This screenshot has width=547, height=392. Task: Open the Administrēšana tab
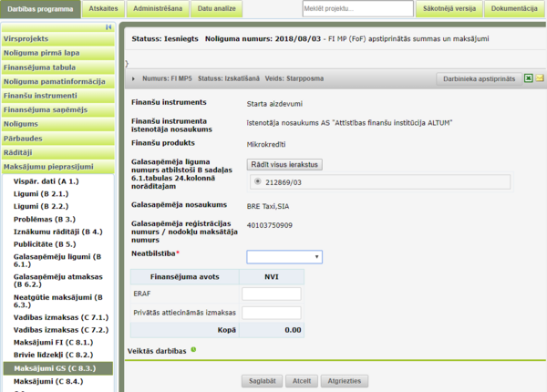coord(158,9)
